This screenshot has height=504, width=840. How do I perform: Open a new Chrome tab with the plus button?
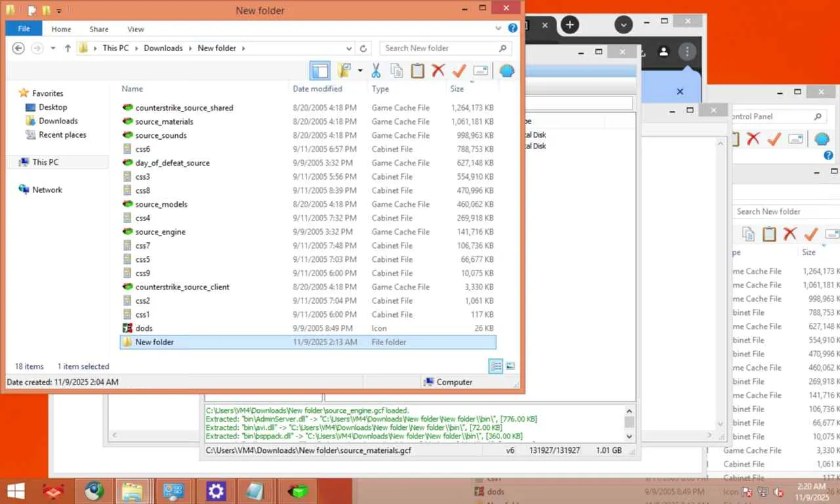coord(570,25)
